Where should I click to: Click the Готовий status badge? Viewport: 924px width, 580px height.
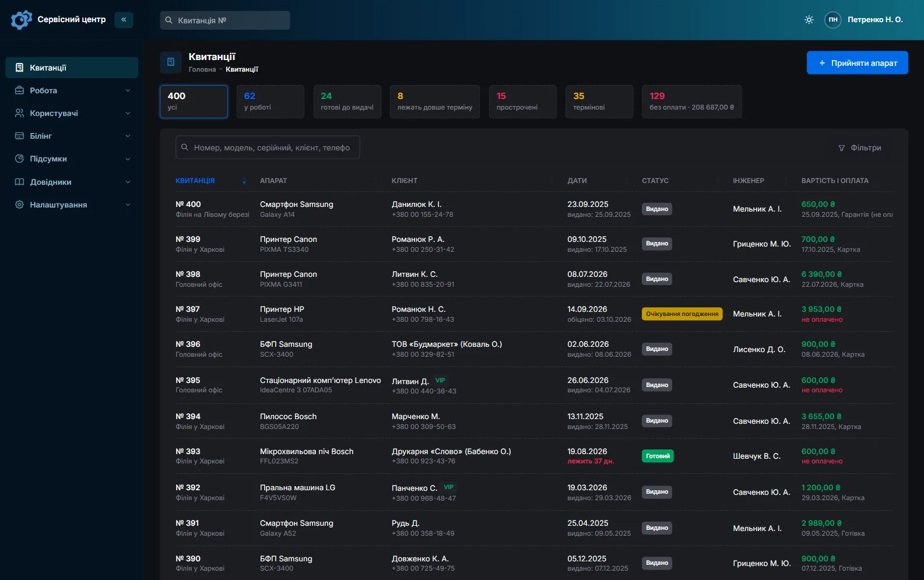tap(658, 456)
